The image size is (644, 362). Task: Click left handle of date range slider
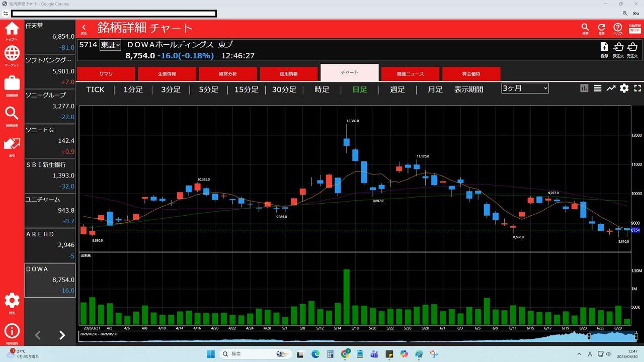[x=589, y=336]
